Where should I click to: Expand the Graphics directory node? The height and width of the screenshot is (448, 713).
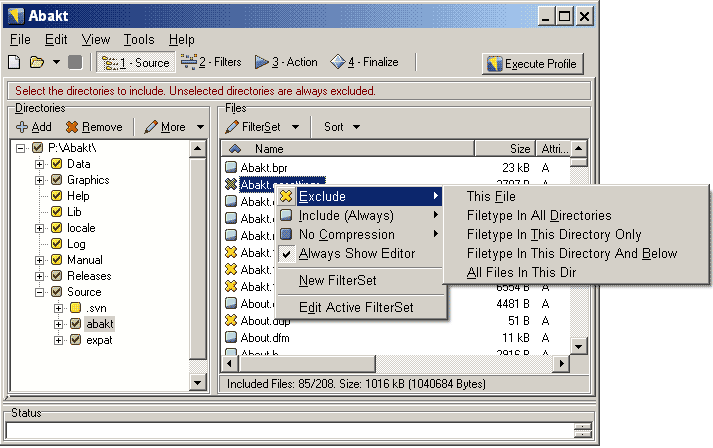(40, 180)
